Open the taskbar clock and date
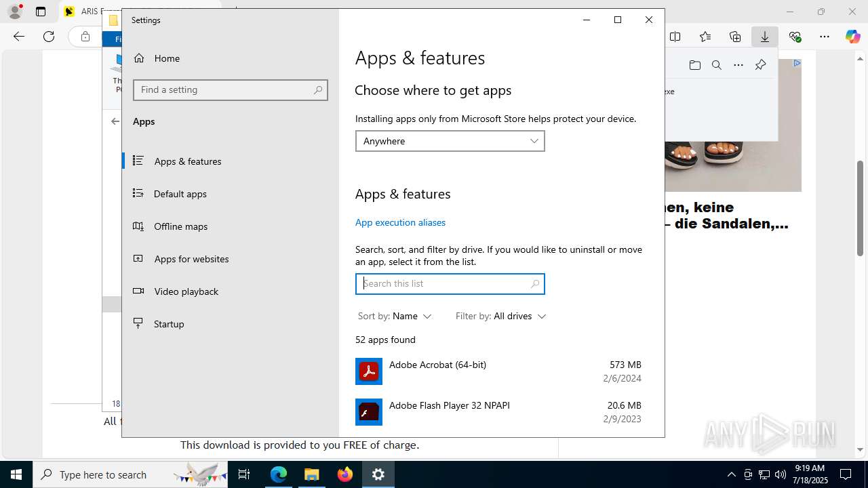This screenshot has height=488, width=868. pyautogui.click(x=810, y=474)
